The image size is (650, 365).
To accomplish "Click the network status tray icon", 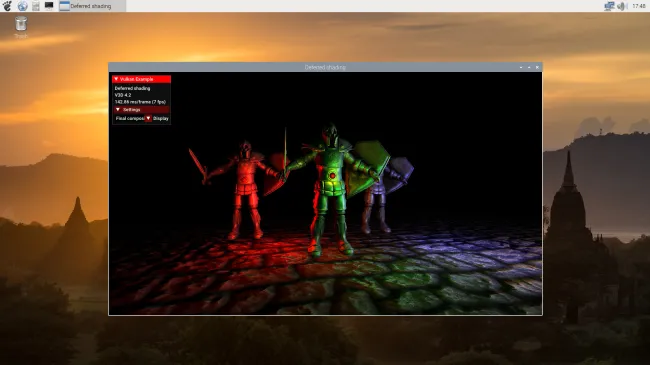I will coord(609,6).
